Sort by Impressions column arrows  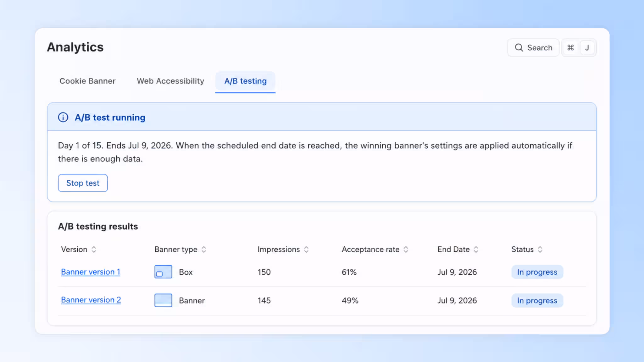tap(306, 250)
